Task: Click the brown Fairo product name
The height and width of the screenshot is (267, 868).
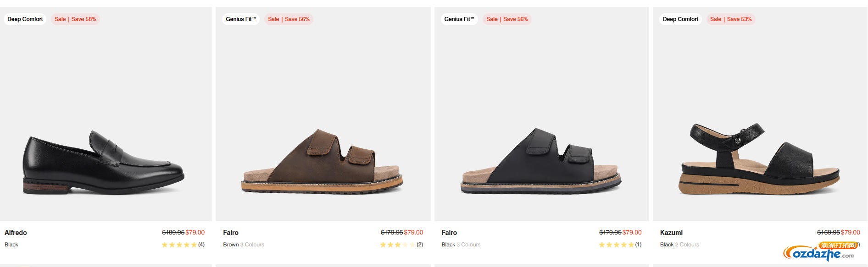Action: pyautogui.click(x=231, y=233)
